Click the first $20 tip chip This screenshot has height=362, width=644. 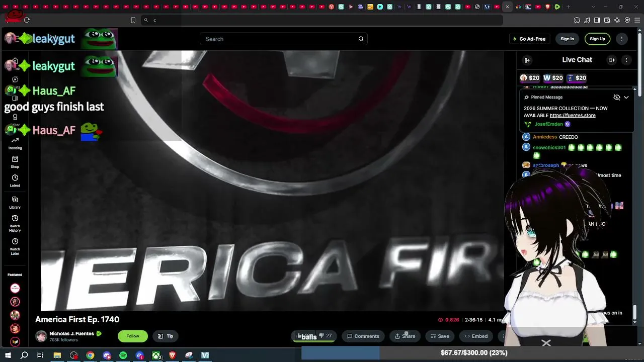tap(530, 78)
